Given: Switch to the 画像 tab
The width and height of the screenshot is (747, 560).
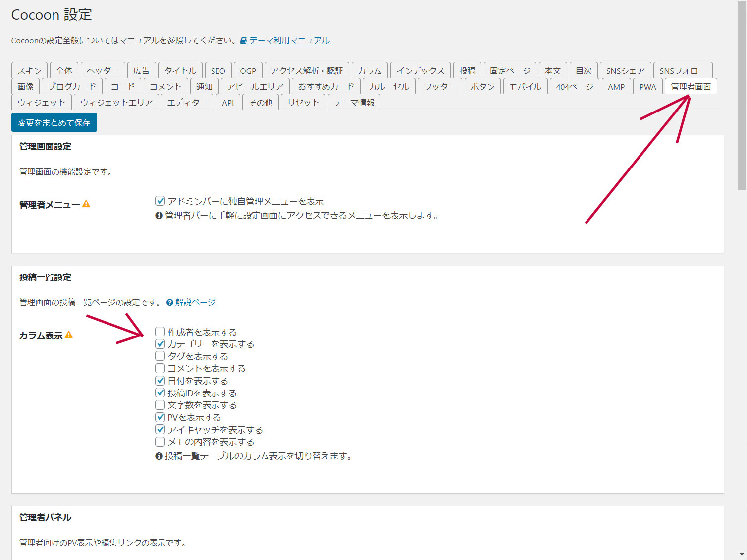Looking at the screenshot, I should pos(25,86).
